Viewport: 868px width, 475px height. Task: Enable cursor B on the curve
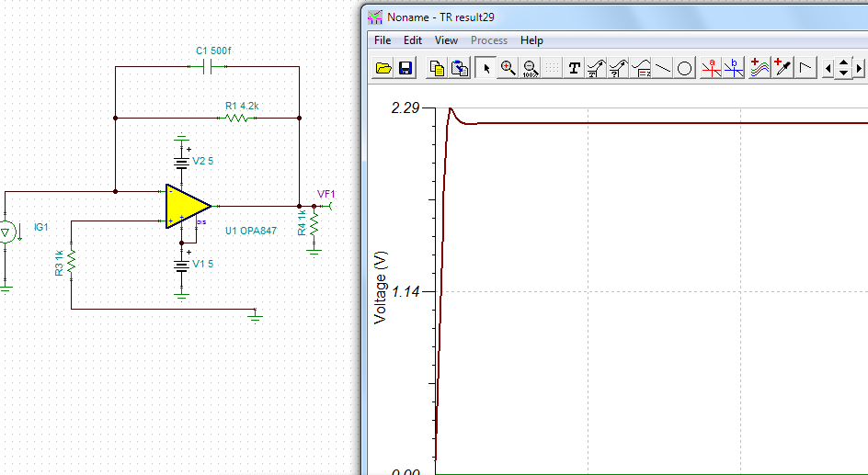click(733, 68)
